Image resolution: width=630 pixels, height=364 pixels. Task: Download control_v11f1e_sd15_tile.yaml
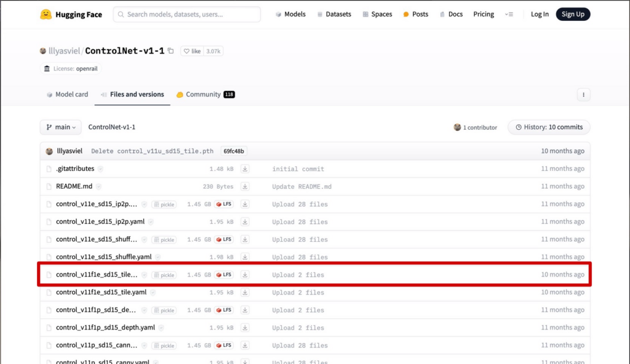click(245, 293)
